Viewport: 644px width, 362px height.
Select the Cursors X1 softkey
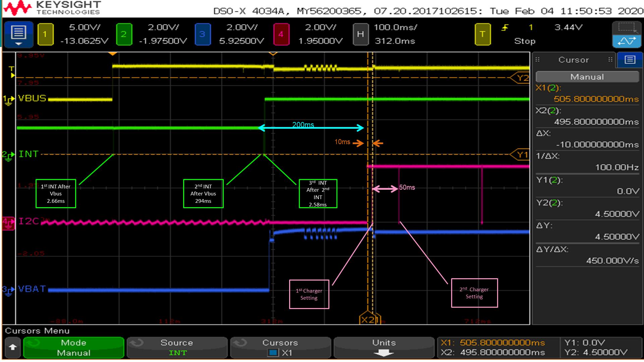coord(280,348)
